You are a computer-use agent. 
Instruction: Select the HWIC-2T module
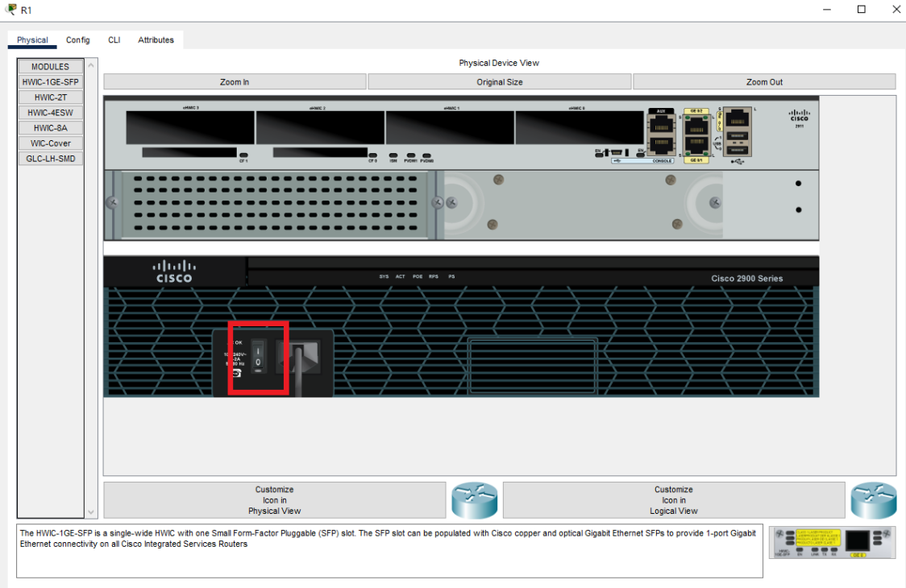click(x=50, y=97)
